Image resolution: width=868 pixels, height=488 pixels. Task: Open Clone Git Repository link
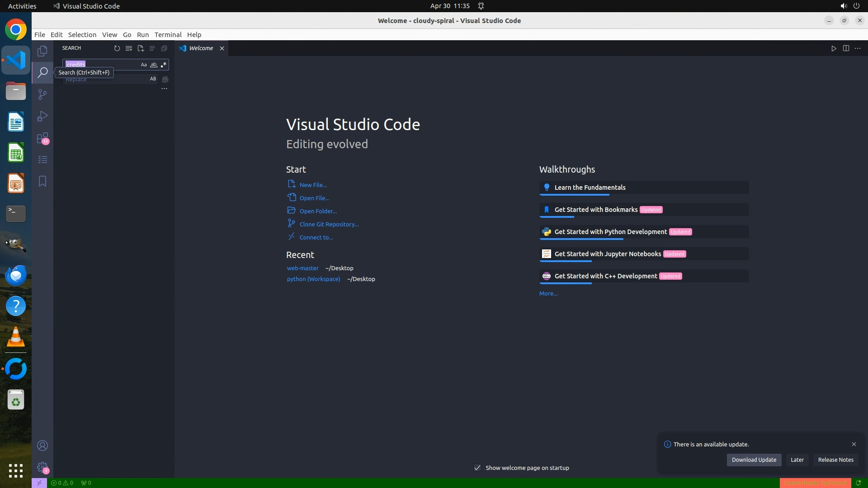coord(329,224)
